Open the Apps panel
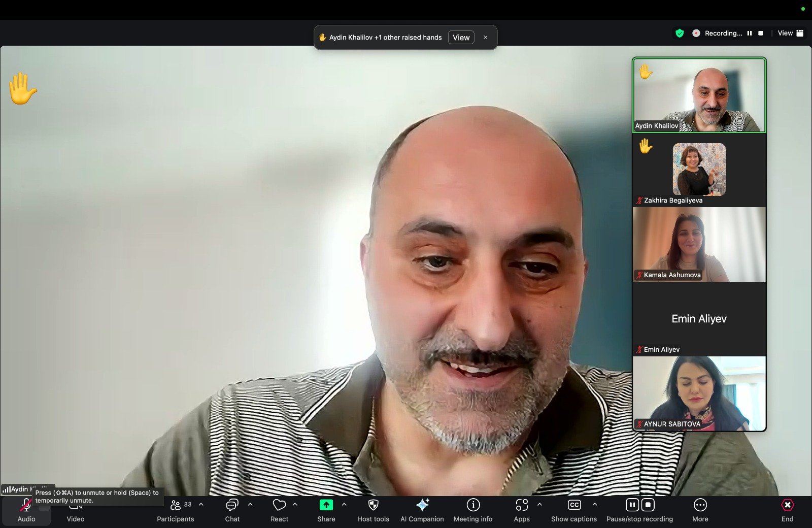812x528 pixels. click(x=522, y=510)
